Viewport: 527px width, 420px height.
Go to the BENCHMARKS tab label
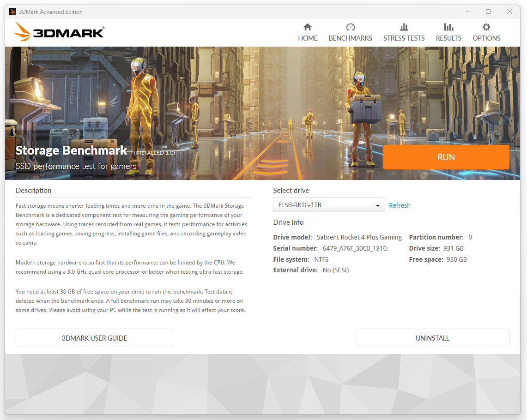pos(350,38)
